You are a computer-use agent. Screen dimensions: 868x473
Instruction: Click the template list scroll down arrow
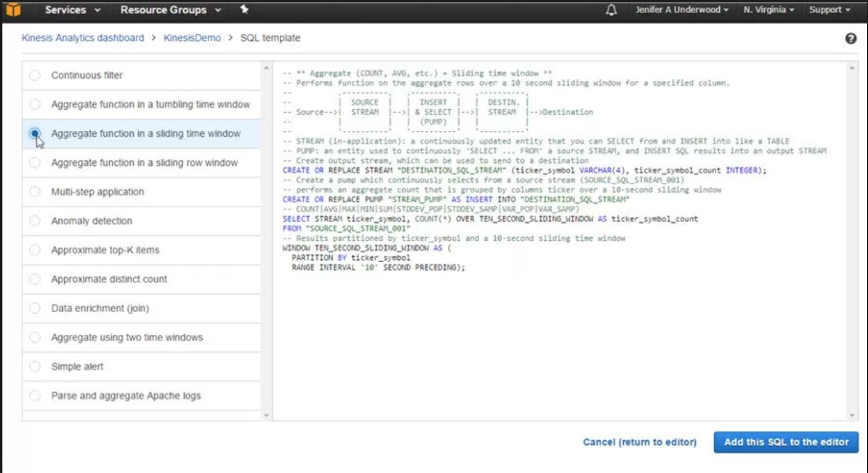pyautogui.click(x=267, y=415)
